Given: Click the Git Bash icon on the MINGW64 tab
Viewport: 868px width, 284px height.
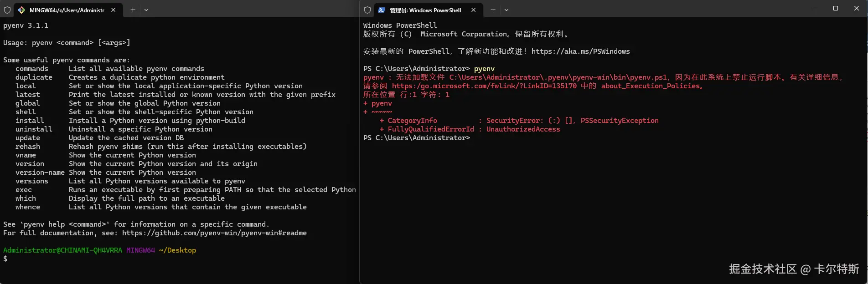Looking at the screenshot, I should click(21, 10).
